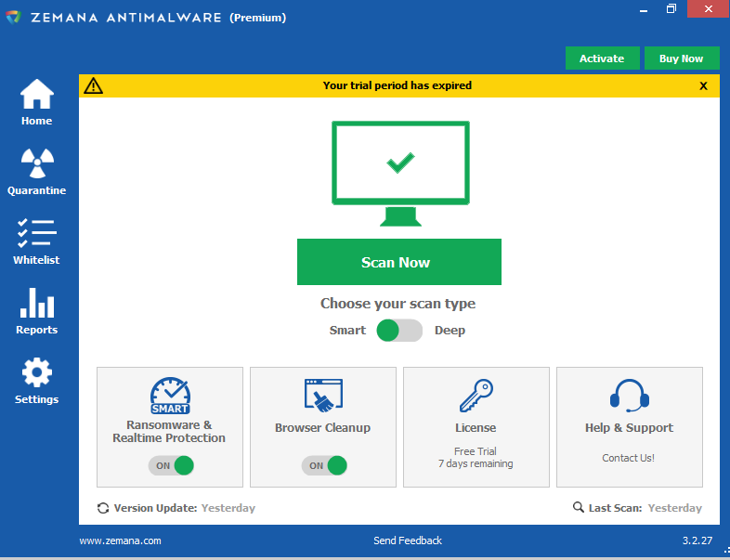
Task: Start a scan with Scan Now
Action: (x=399, y=262)
